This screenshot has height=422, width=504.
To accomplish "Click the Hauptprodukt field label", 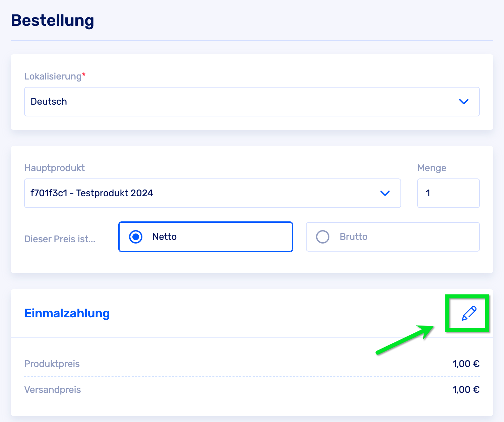I will (x=55, y=168).
